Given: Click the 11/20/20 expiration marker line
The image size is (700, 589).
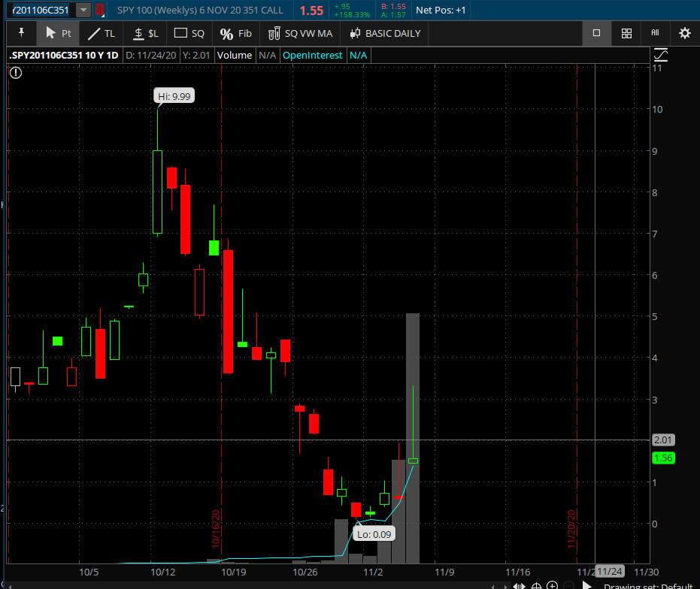Looking at the screenshot, I should (x=577, y=313).
